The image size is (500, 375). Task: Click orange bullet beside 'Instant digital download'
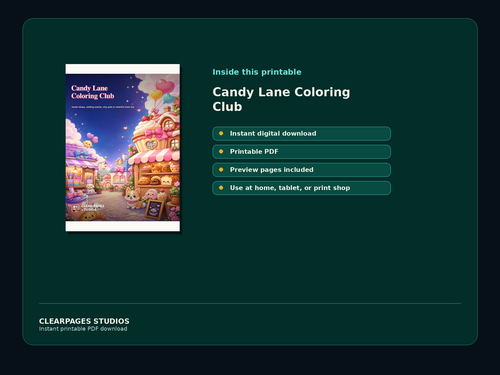tap(221, 133)
